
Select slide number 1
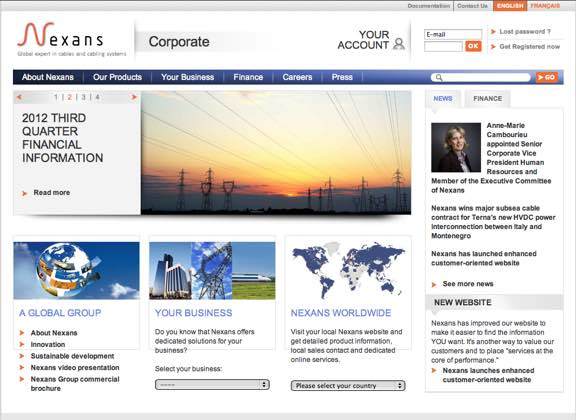[56, 97]
